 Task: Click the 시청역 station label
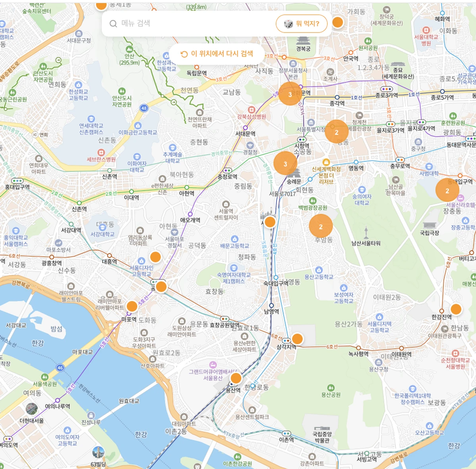(302, 145)
